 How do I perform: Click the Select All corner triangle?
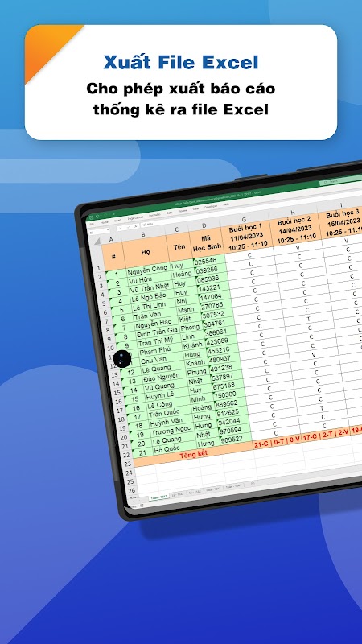(x=97, y=242)
